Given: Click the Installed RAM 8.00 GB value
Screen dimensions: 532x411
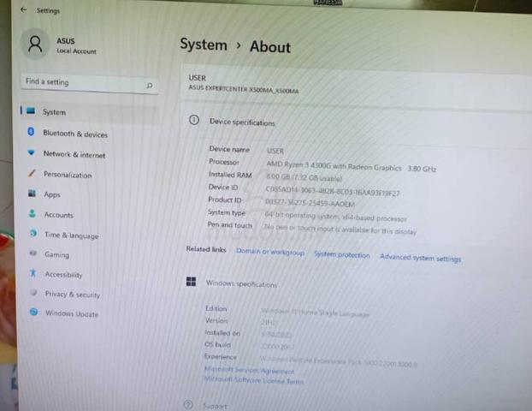Looking at the screenshot, I should pyautogui.click(x=304, y=176).
